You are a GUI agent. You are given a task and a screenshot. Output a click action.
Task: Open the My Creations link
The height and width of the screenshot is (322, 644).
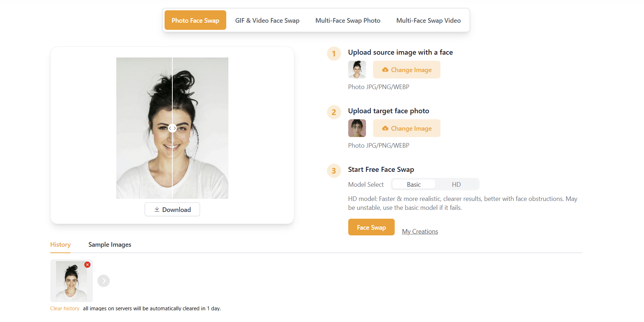[x=420, y=231]
